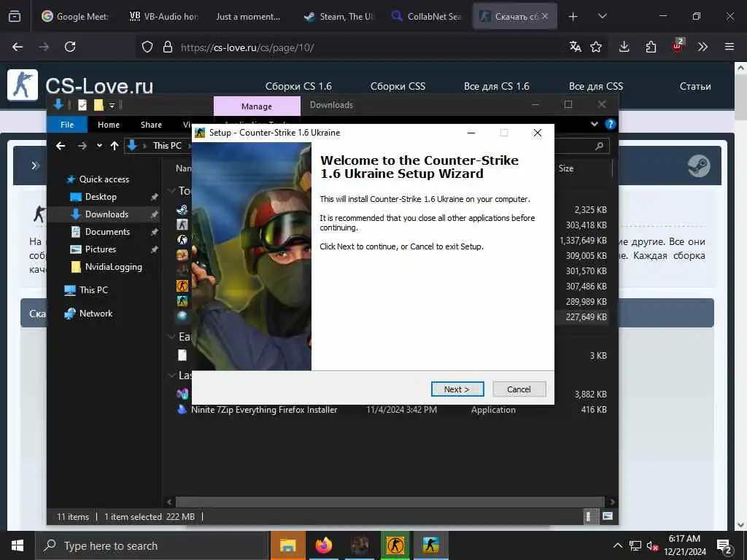747x560 pixels.
Task: Open the Windows Start menu
Action: point(18,545)
